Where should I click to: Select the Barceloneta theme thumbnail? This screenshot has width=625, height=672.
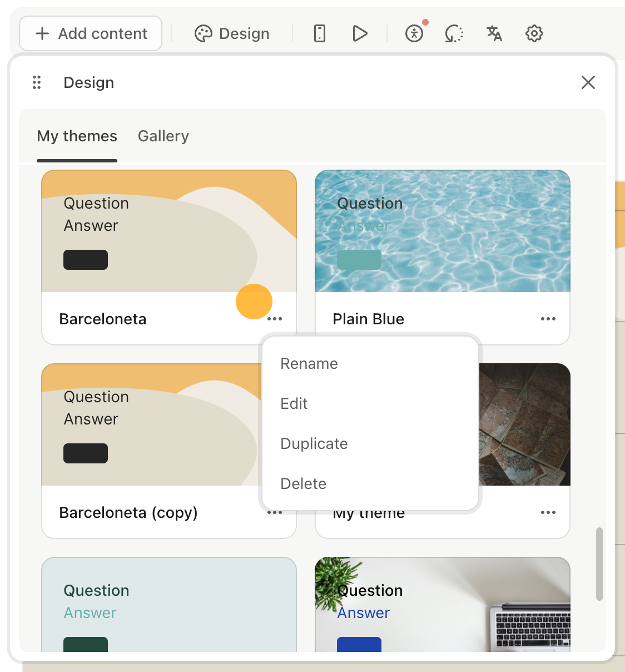point(169,231)
